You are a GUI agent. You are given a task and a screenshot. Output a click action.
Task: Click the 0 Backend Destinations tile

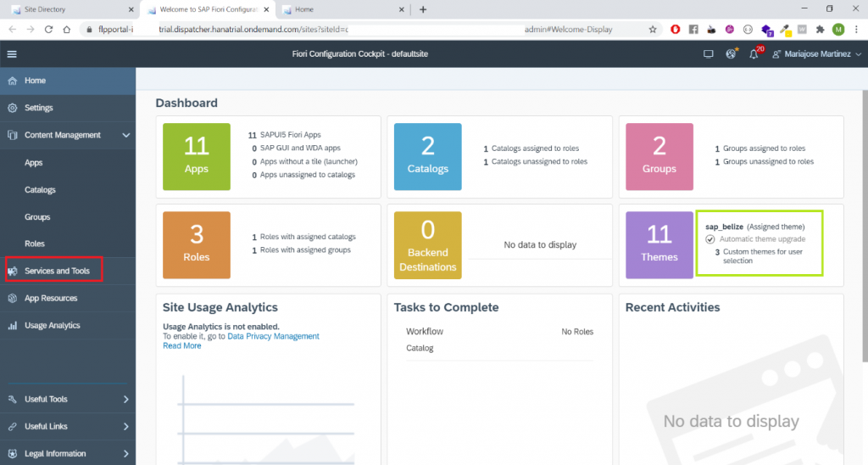click(x=427, y=245)
